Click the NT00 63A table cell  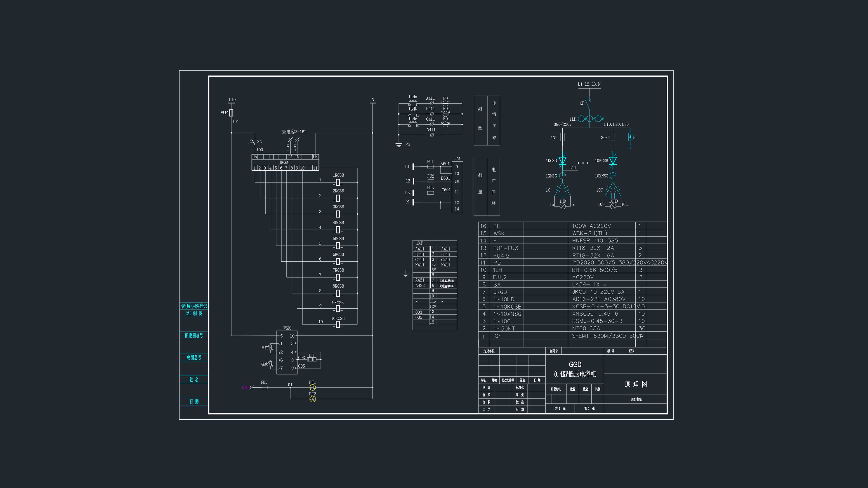click(586, 329)
